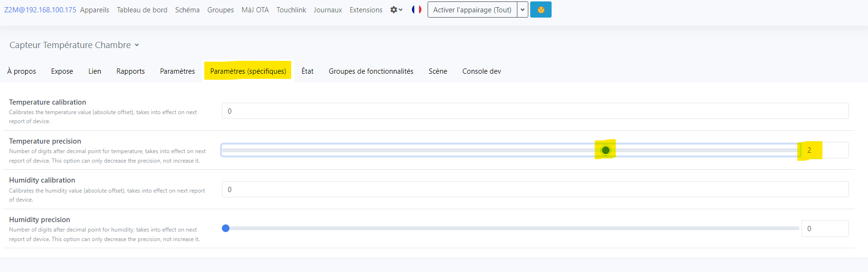
Task: Click the Temperature precision label
Action: coord(45,141)
